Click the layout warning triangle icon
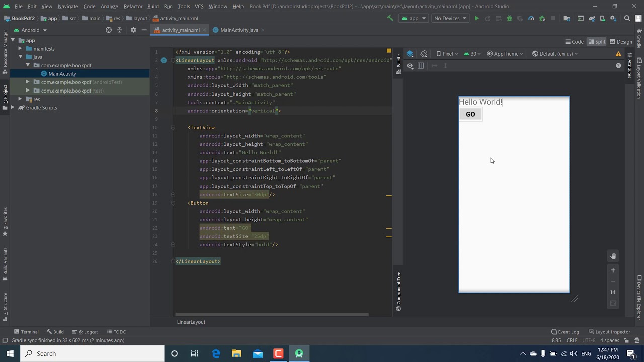The height and width of the screenshot is (362, 644). [618, 54]
